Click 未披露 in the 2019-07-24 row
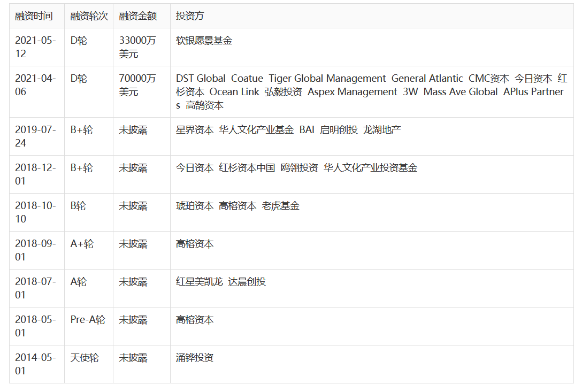Screen dimensions: 582x392 click(133, 129)
